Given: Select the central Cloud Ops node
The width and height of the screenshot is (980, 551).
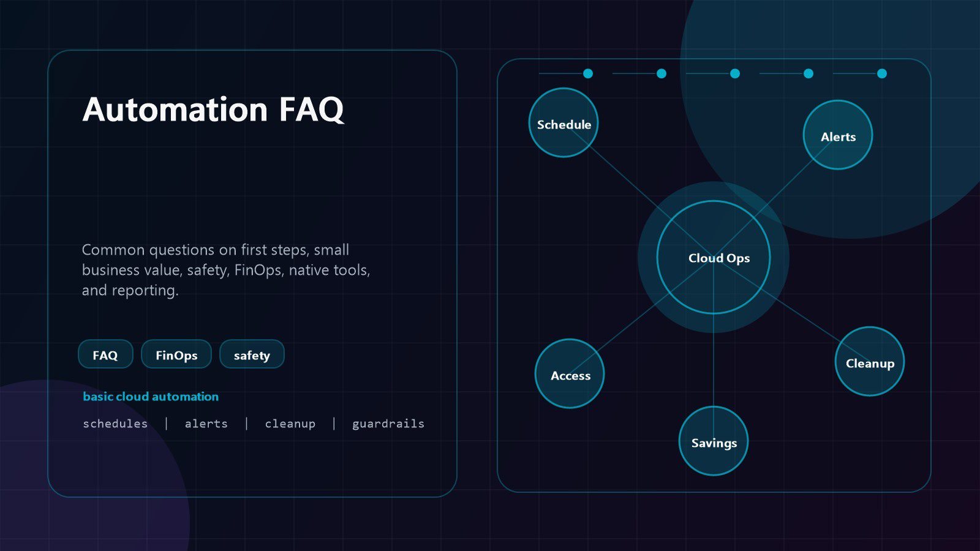Looking at the screenshot, I should click(714, 257).
